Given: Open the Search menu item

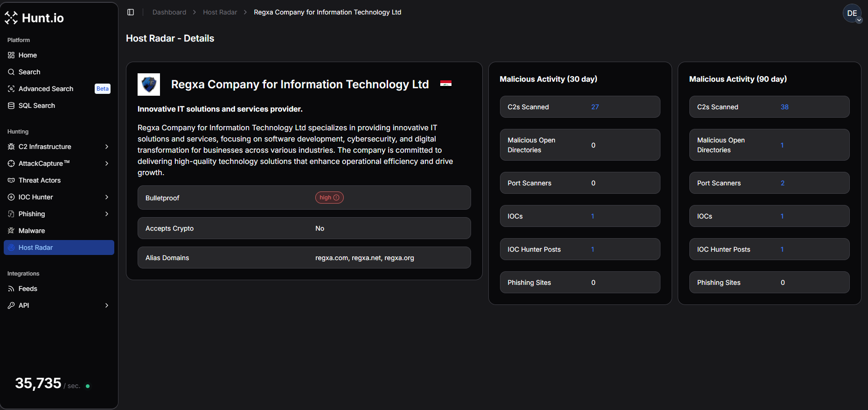Looking at the screenshot, I should click(59, 72).
